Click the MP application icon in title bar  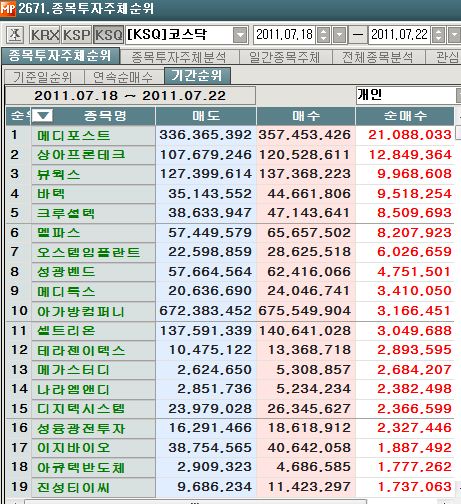[8, 8]
